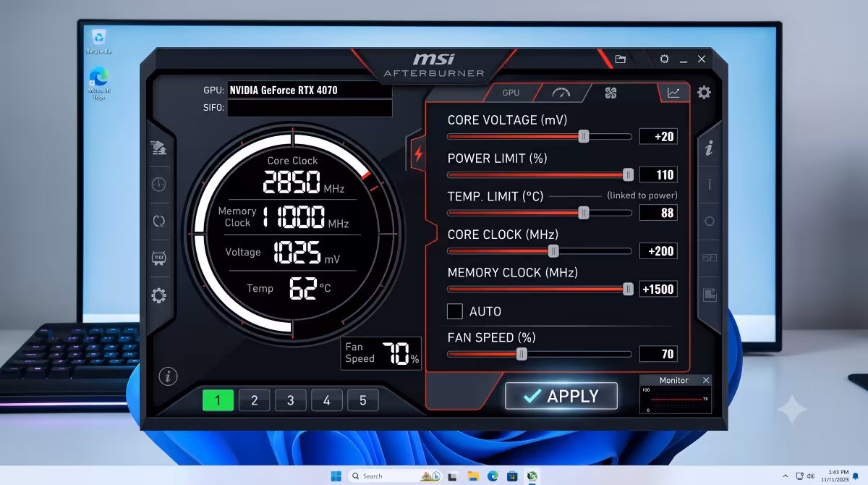This screenshot has height=485, width=868.
Task: Click the Fan Speed 70% readout box
Action: (x=381, y=353)
